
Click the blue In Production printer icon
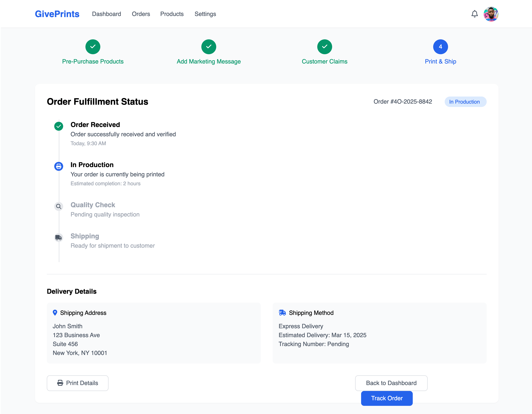point(59,166)
